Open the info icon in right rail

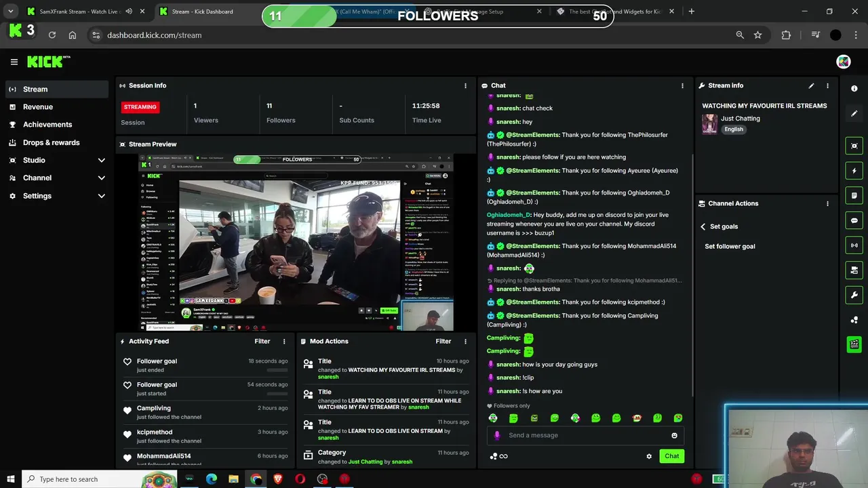(x=854, y=89)
